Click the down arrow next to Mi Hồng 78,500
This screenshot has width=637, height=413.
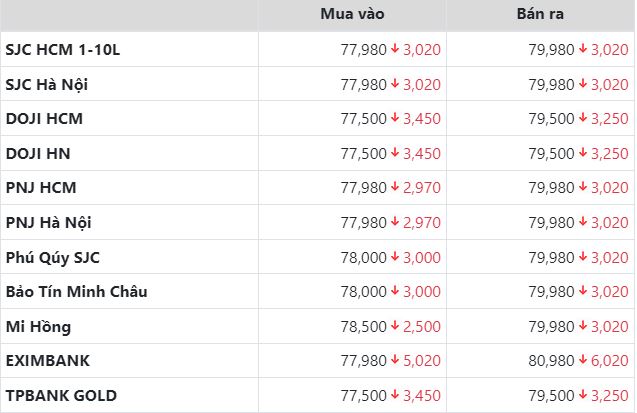[395, 325]
